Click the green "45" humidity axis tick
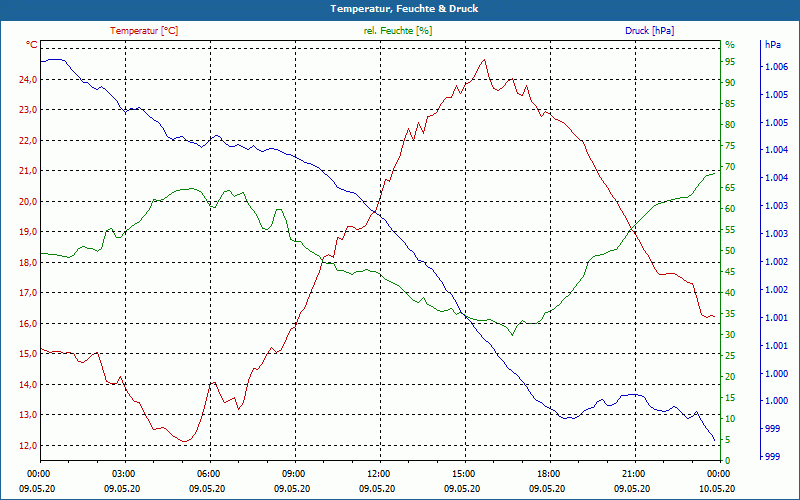 click(x=730, y=271)
